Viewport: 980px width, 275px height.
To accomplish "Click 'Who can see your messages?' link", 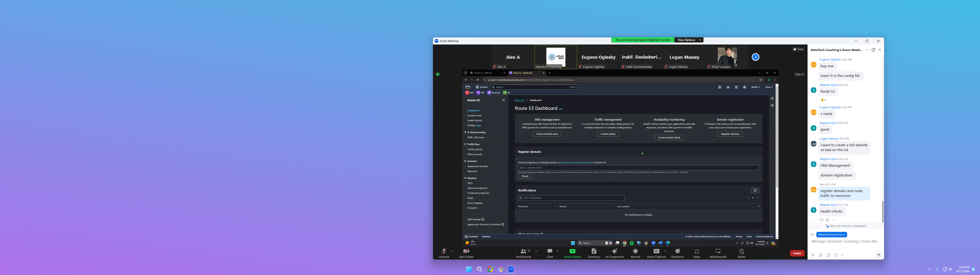I will pos(848,226).
